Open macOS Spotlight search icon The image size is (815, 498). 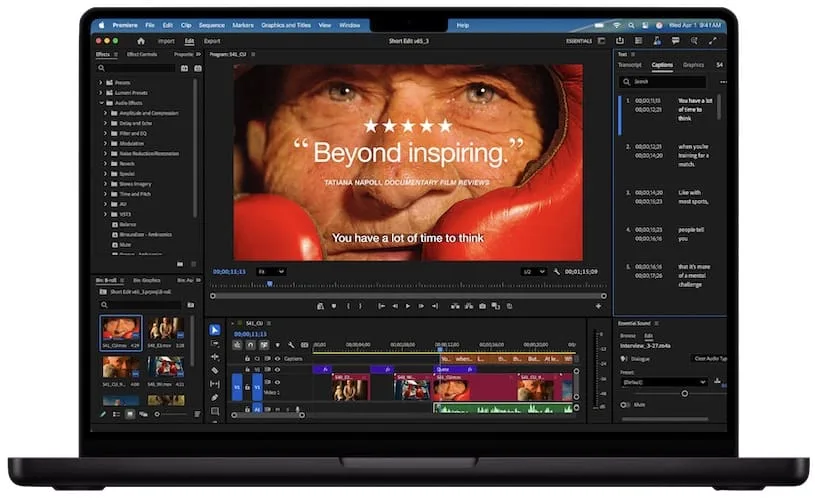pos(631,25)
